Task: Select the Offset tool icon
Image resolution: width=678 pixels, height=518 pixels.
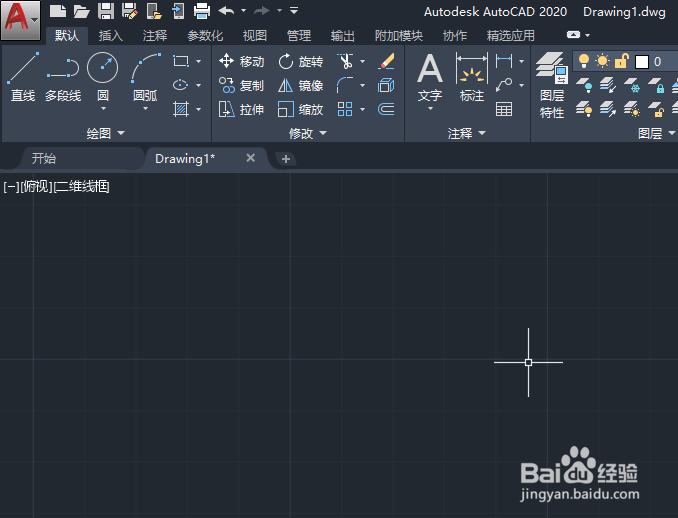Action: coord(386,109)
